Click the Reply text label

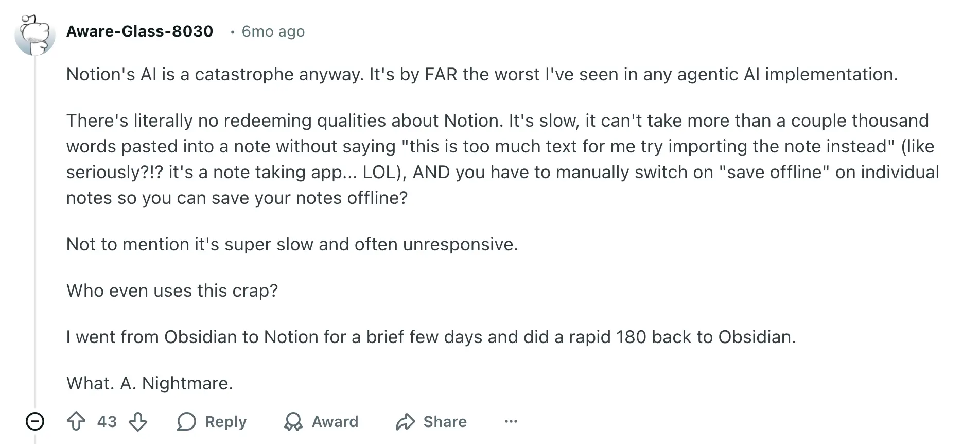(x=225, y=421)
